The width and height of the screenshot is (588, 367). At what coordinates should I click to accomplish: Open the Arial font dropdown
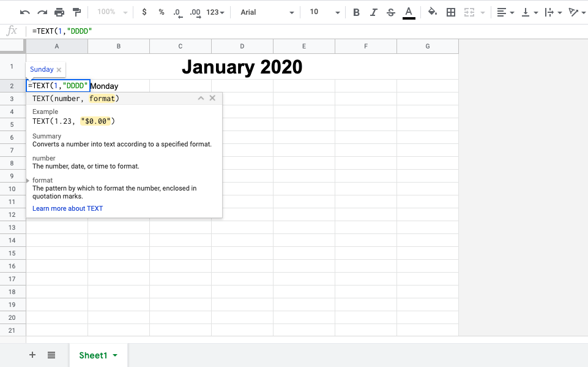[267, 12]
